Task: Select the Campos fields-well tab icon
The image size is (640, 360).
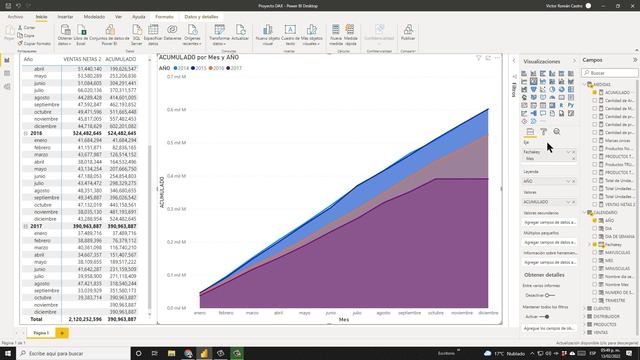Action: coord(530,131)
